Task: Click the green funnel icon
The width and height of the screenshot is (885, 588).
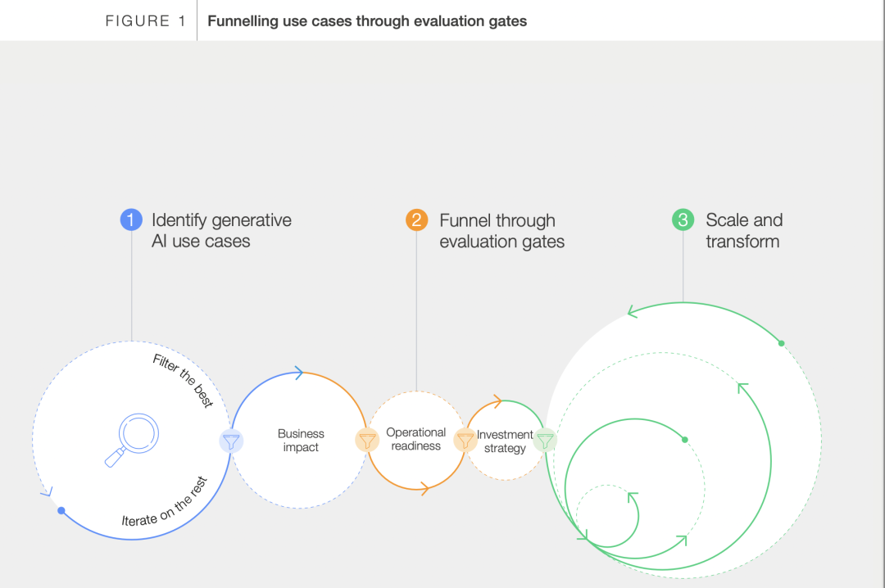Action: point(545,440)
